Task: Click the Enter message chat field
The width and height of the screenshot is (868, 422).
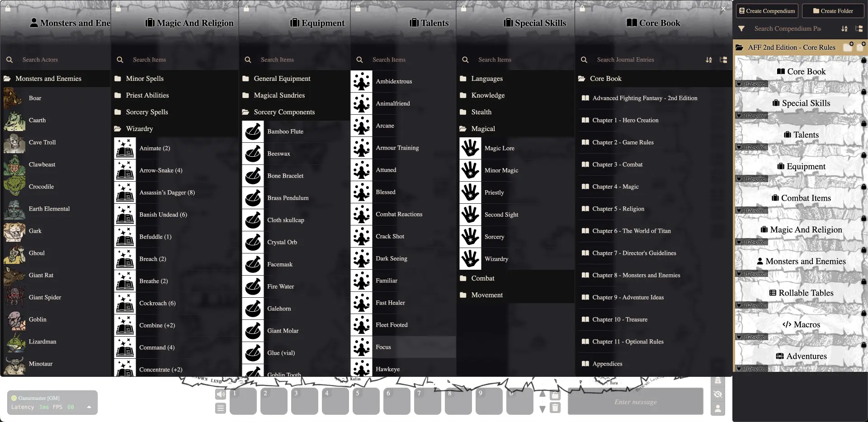Action: click(x=635, y=402)
